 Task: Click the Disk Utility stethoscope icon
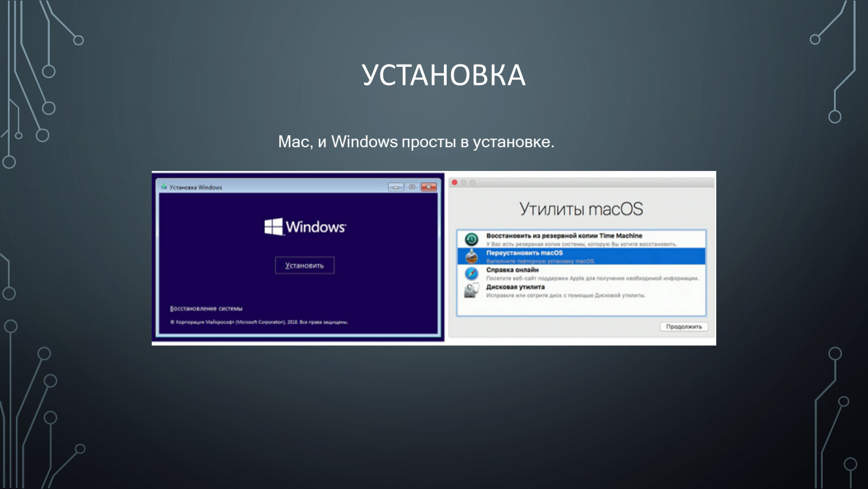point(471,290)
